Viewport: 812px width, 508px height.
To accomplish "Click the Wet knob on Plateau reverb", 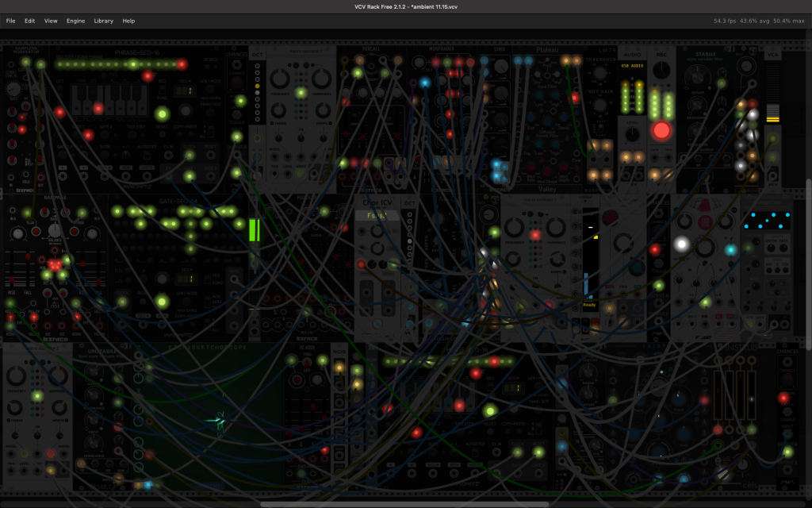I will click(x=557, y=74).
